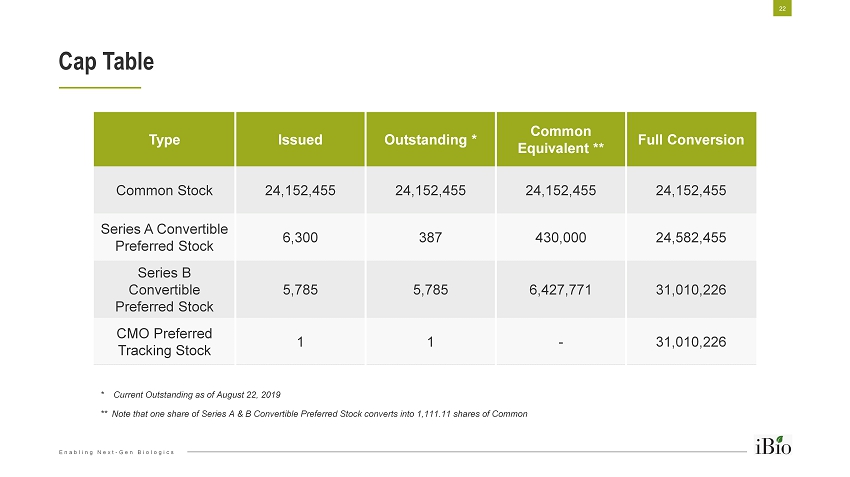Click the green page number 22 badge
This screenshot has width=850, height=477.
tap(784, 9)
